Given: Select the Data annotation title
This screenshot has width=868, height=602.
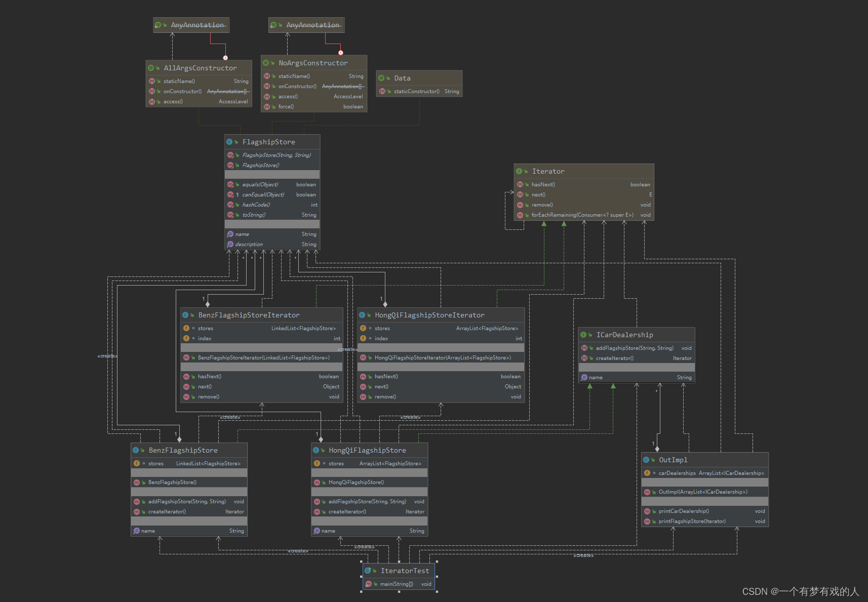Looking at the screenshot, I should tap(402, 78).
